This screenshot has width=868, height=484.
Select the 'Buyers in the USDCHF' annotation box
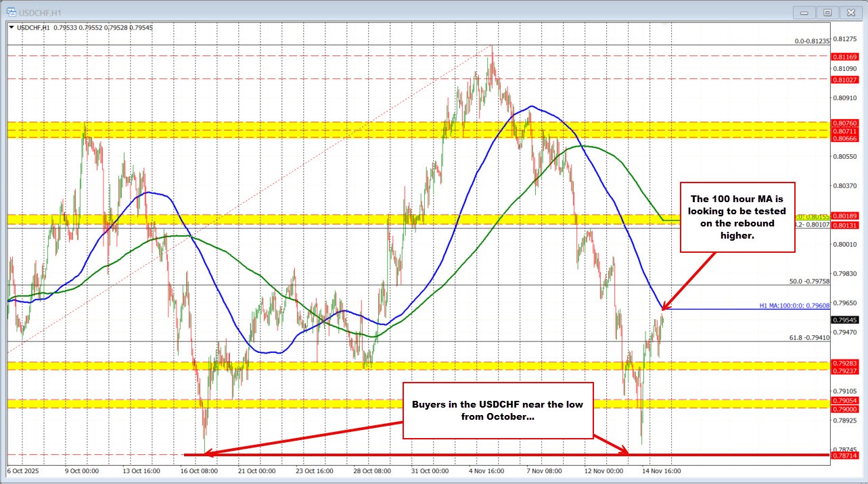point(499,411)
